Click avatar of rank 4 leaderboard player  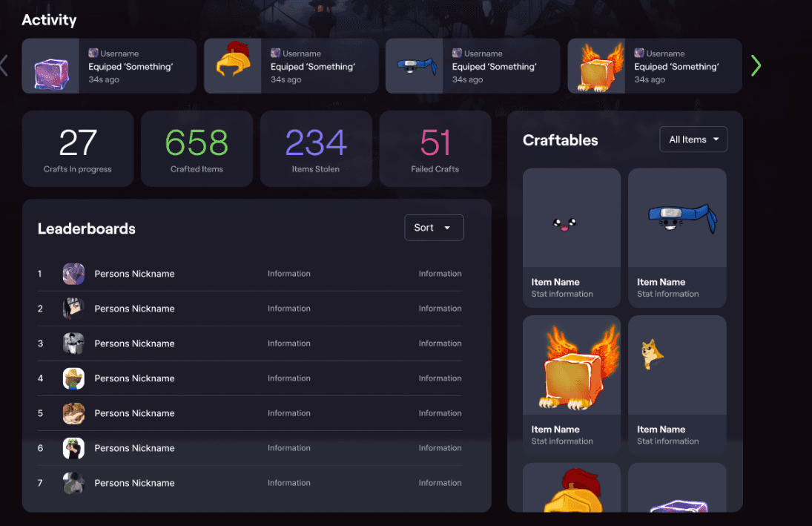point(73,378)
